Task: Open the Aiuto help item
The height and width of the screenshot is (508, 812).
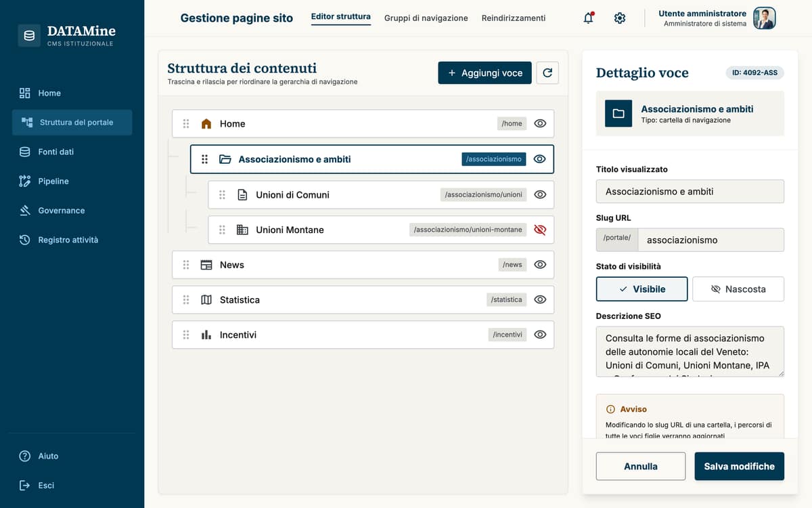Action: (x=72, y=456)
